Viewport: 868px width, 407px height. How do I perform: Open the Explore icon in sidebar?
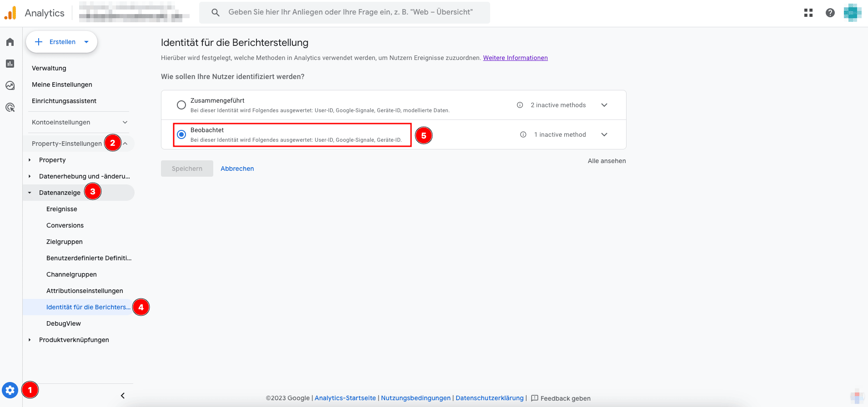coord(10,85)
